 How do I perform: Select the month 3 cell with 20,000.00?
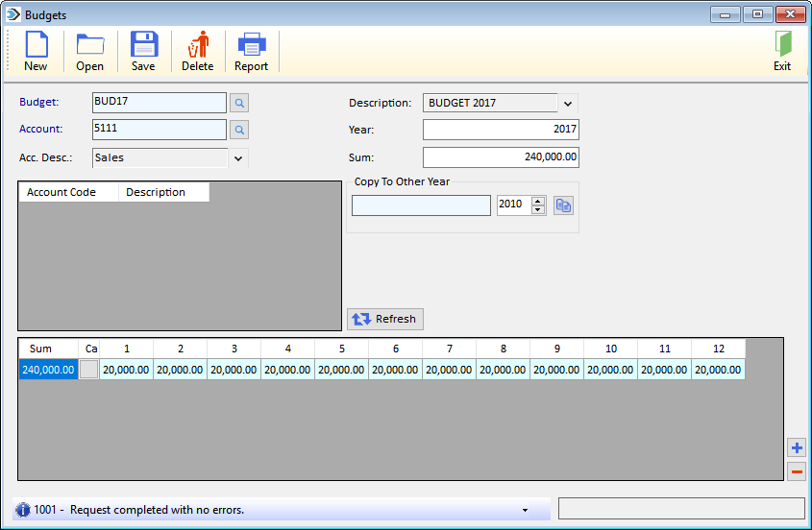[x=234, y=370]
